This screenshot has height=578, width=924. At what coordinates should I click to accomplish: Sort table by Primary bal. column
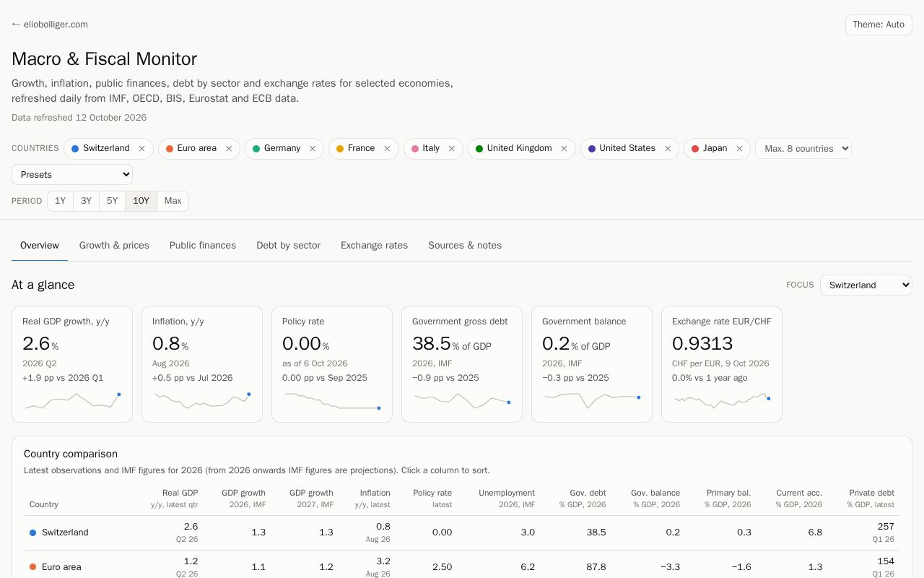click(x=727, y=499)
